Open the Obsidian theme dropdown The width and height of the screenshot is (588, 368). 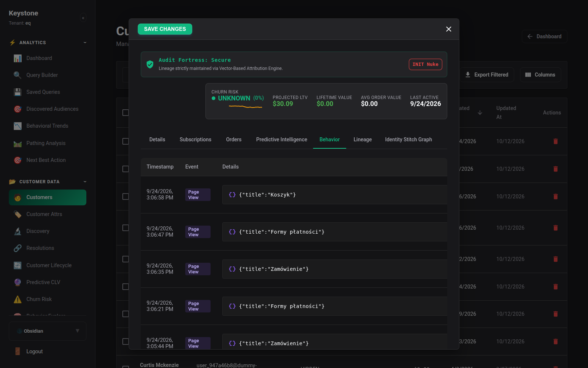48,331
